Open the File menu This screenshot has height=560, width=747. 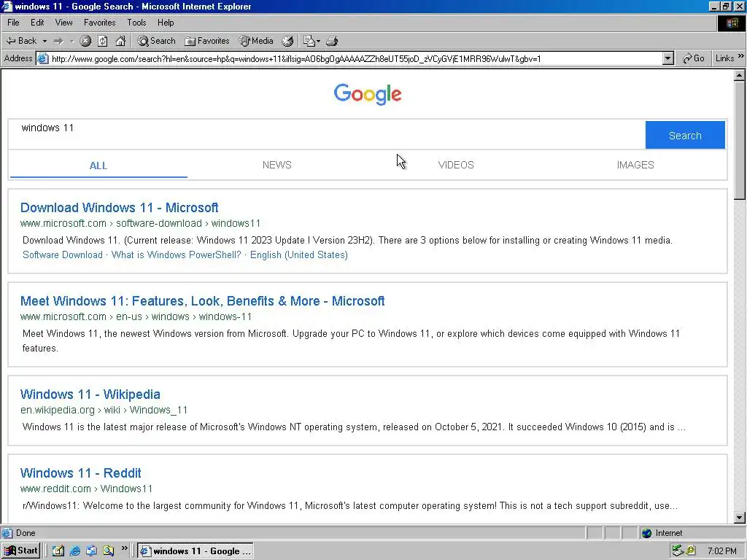click(x=13, y=23)
